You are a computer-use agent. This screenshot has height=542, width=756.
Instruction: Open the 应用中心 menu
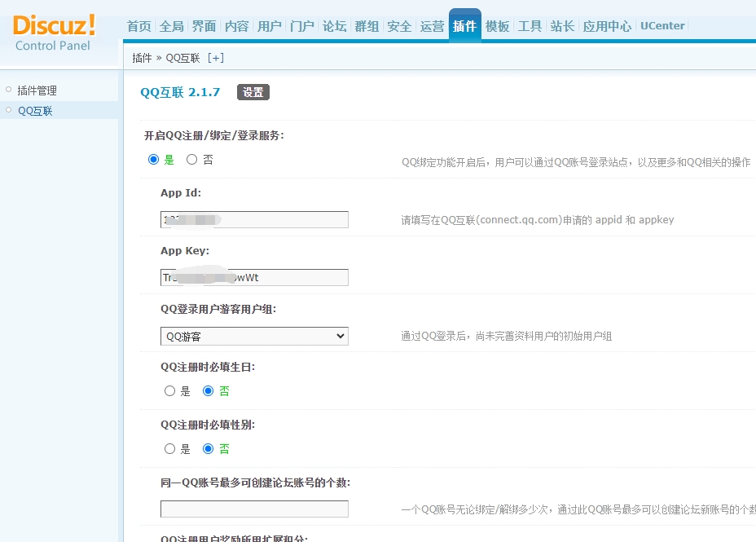click(x=607, y=26)
